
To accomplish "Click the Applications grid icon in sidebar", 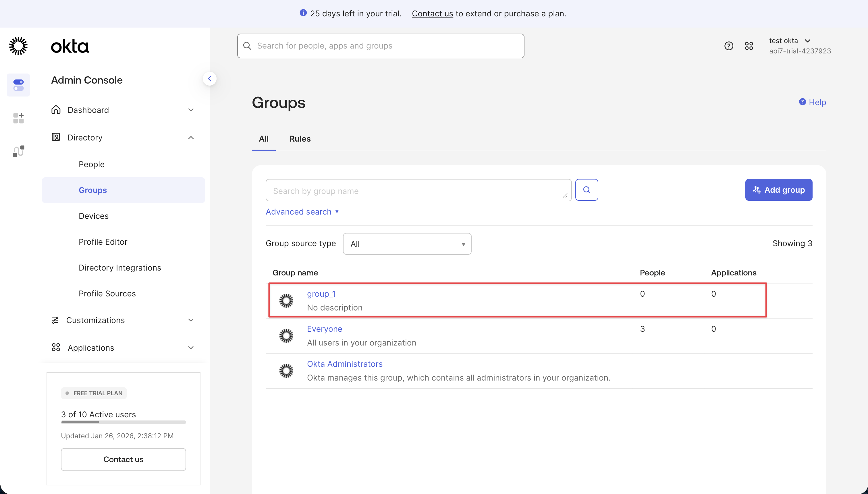I will click(x=56, y=348).
